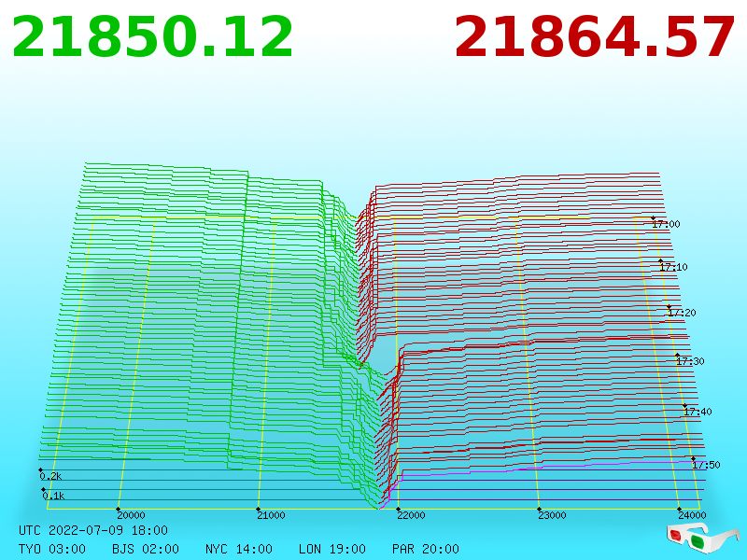Click the UTC 2022-07-09 18:00 timestamp
This screenshot has height=560, width=747.
coord(93,530)
